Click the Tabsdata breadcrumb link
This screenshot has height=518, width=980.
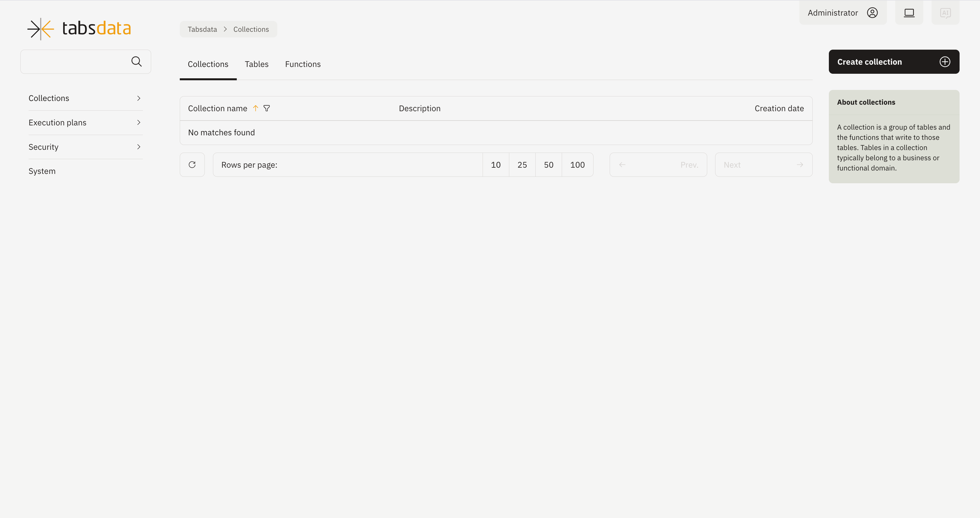[202, 29]
